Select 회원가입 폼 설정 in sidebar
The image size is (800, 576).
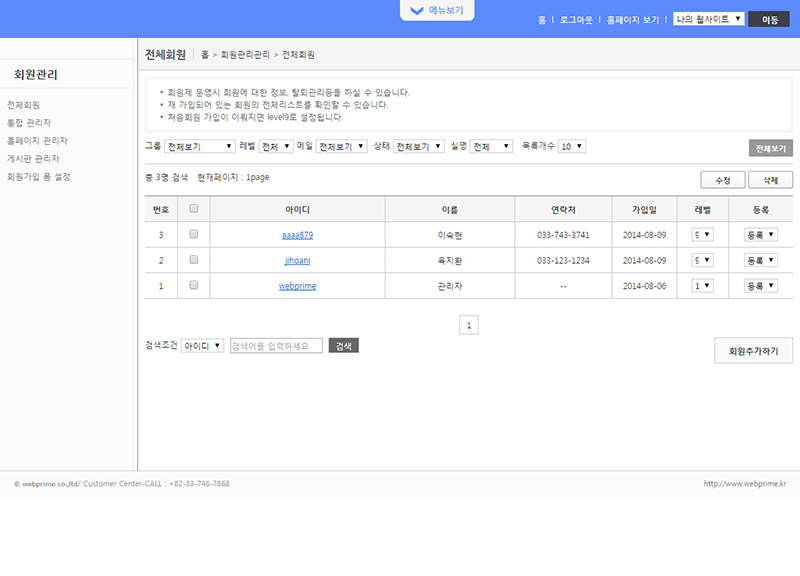(39, 177)
